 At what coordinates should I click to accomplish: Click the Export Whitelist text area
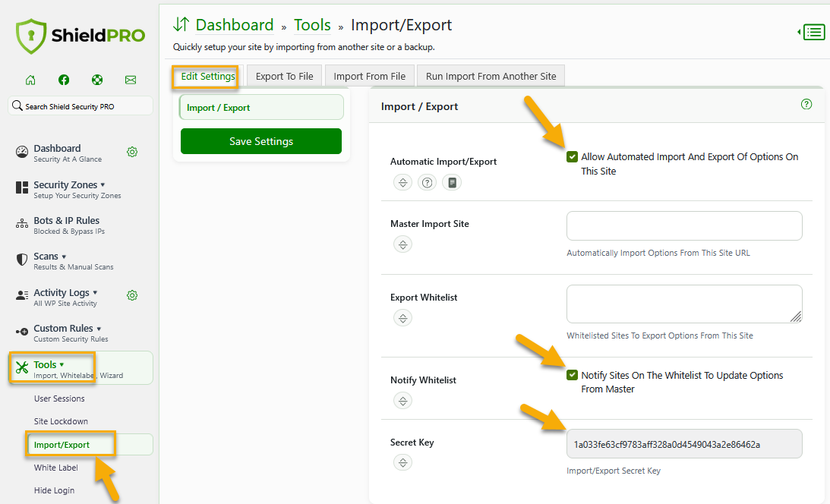pyautogui.click(x=684, y=304)
